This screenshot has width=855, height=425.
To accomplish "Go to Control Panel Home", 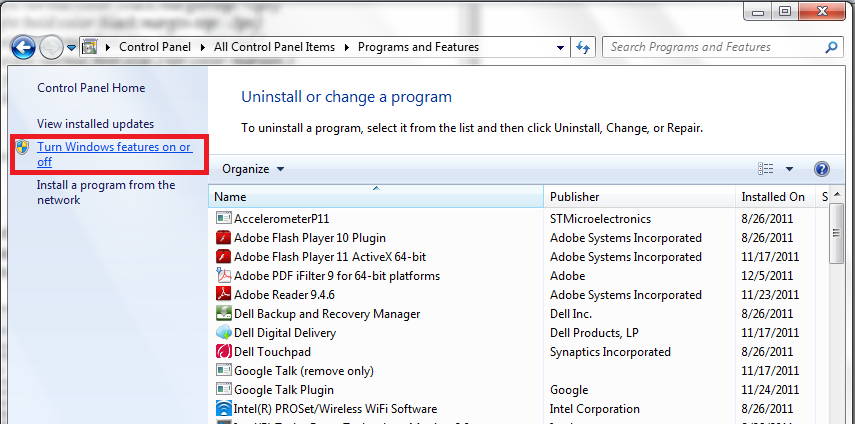I will [91, 88].
